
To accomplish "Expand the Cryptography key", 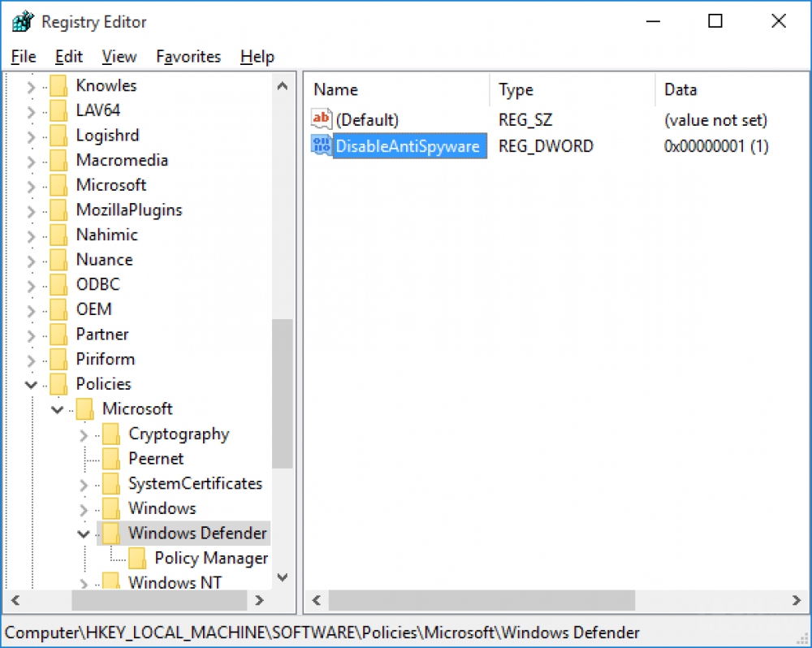I will click(84, 434).
